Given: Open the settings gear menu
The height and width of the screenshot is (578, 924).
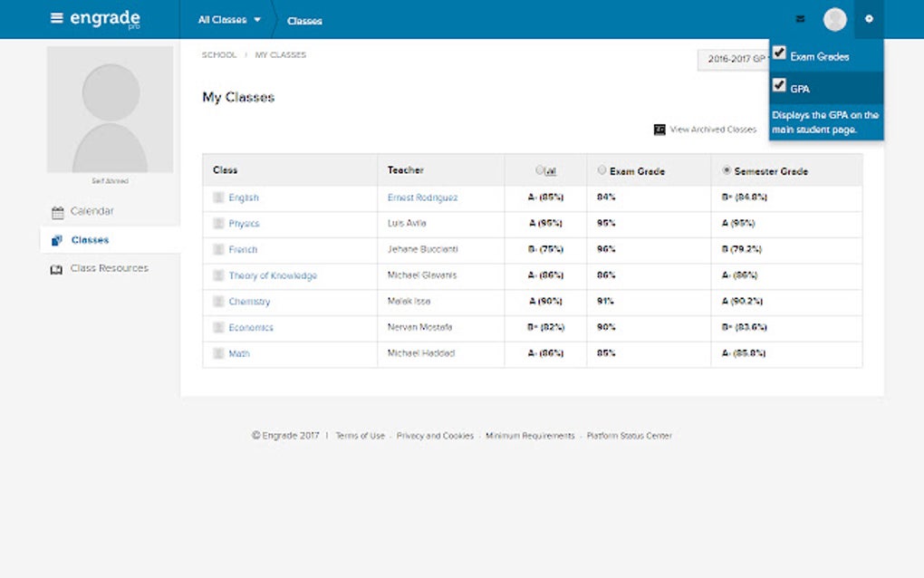Looking at the screenshot, I should (868, 18).
